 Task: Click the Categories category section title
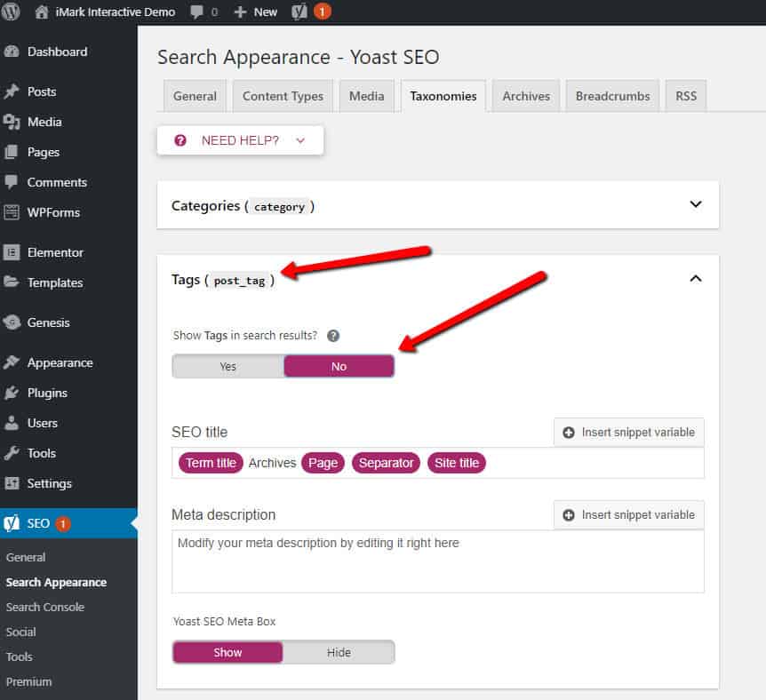[x=243, y=206]
